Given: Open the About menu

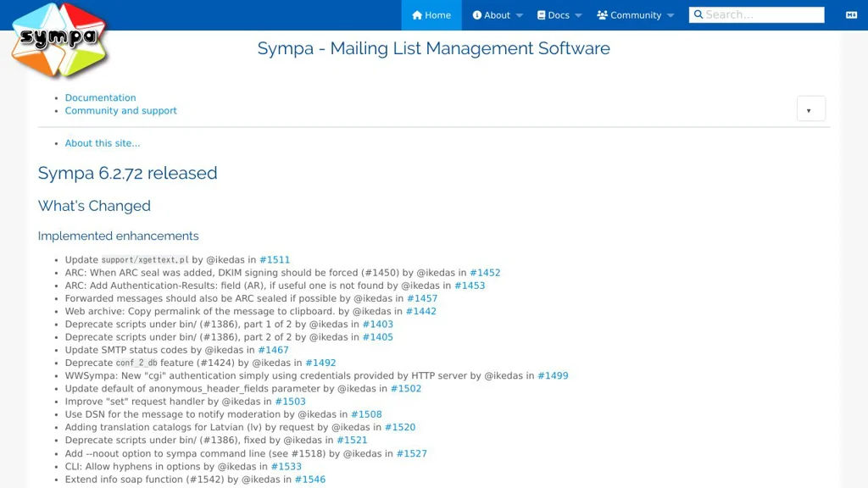Looking at the screenshot, I should tap(497, 15).
